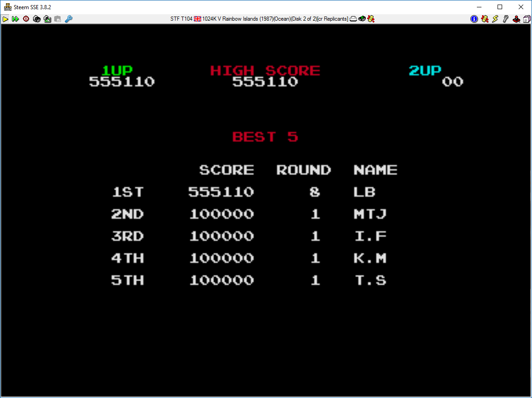The width and height of the screenshot is (532, 398).
Task: Click the UK flag in the status bar
Action: pos(198,19)
